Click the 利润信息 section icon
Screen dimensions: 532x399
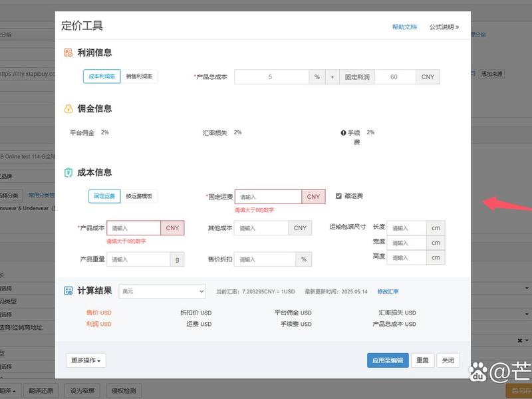pyautogui.click(x=68, y=53)
